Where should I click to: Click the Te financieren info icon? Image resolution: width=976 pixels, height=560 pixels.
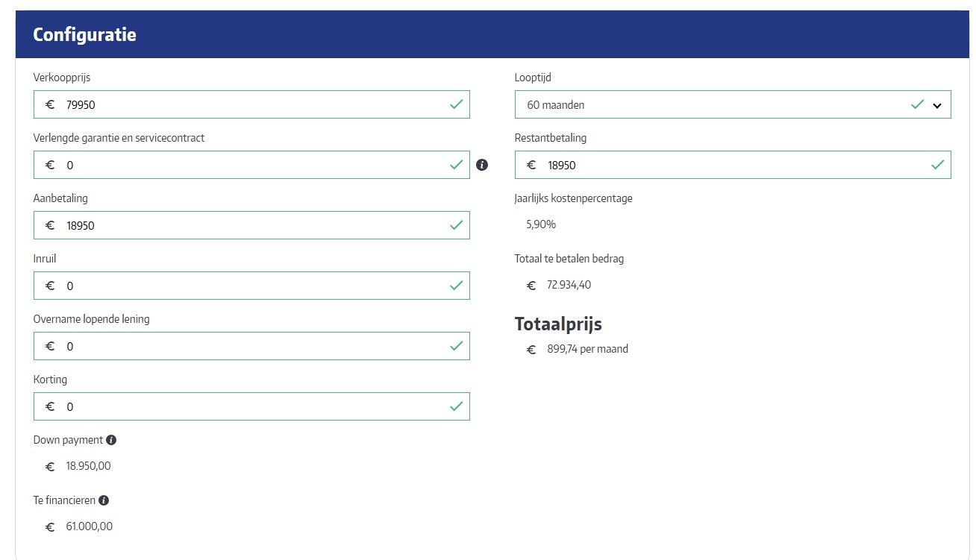(x=104, y=500)
